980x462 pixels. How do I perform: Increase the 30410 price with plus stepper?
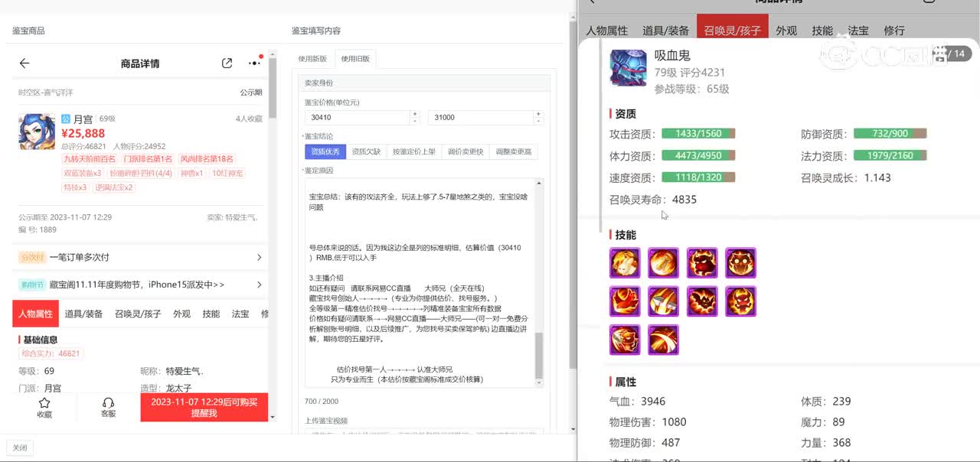pyautogui.click(x=415, y=114)
